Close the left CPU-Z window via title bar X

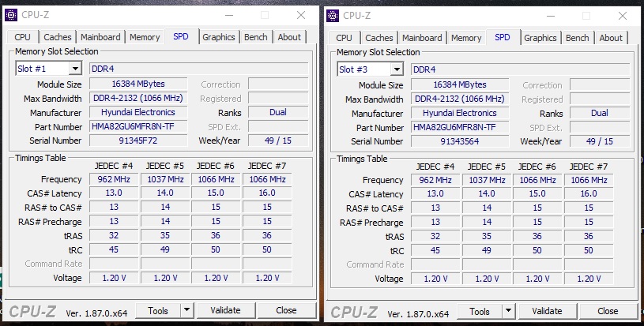(301, 15)
